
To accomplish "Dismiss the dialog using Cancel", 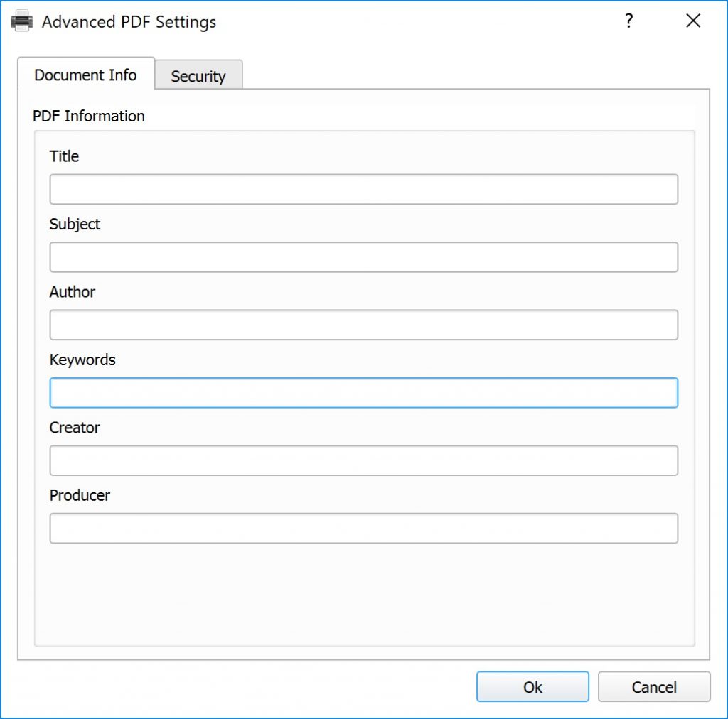I will (653, 686).
